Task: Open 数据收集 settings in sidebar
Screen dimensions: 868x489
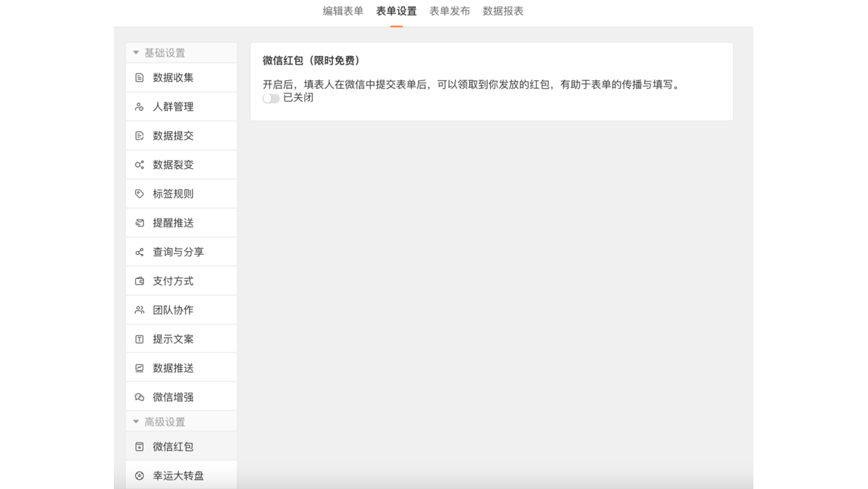Action: tap(181, 77)
